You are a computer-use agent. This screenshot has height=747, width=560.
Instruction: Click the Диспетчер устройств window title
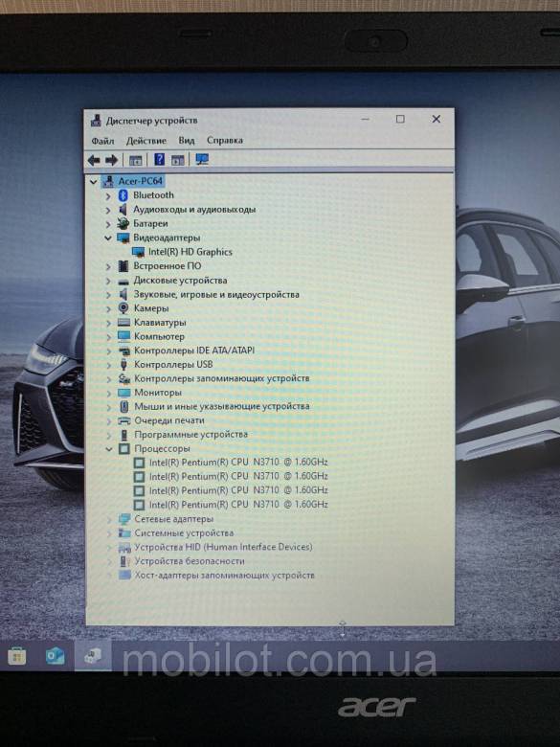coord(151,121)
